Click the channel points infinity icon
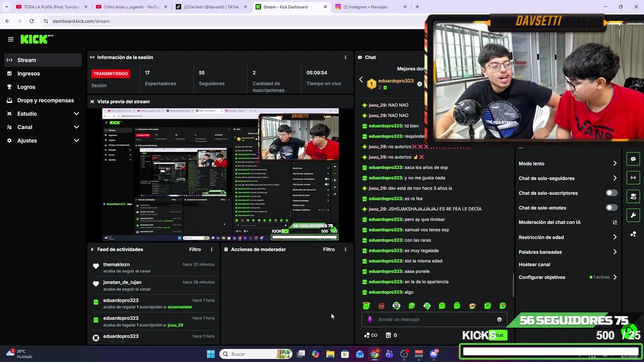This screenshot has height=362, width=644. (371, 335)
